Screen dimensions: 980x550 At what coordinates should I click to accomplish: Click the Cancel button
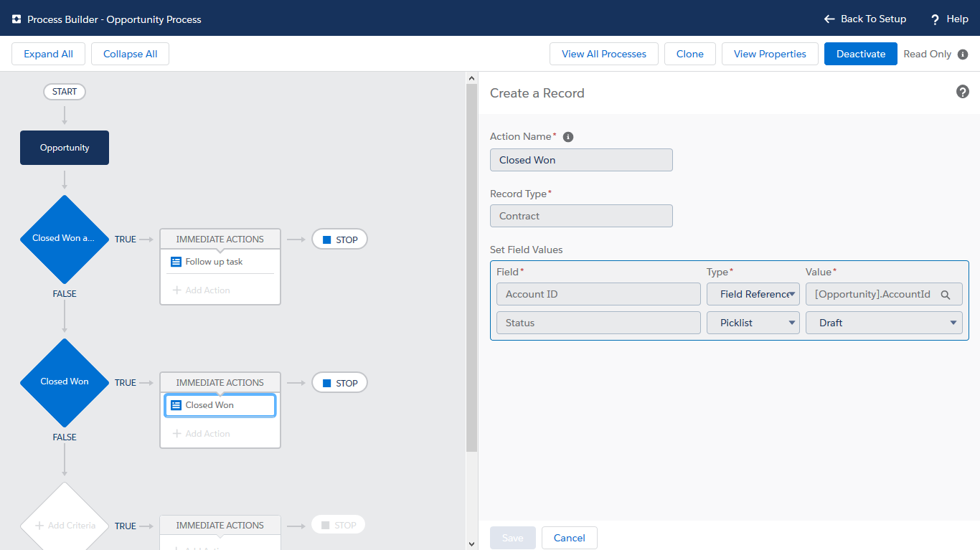click(x=569, y=538)
